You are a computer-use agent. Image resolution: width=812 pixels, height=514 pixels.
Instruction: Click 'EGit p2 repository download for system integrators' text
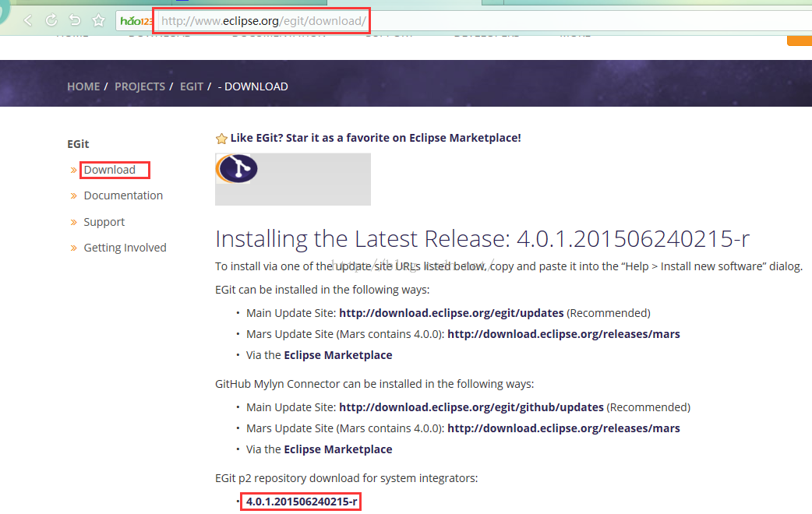pyautogui.click(x=347, y=478)
